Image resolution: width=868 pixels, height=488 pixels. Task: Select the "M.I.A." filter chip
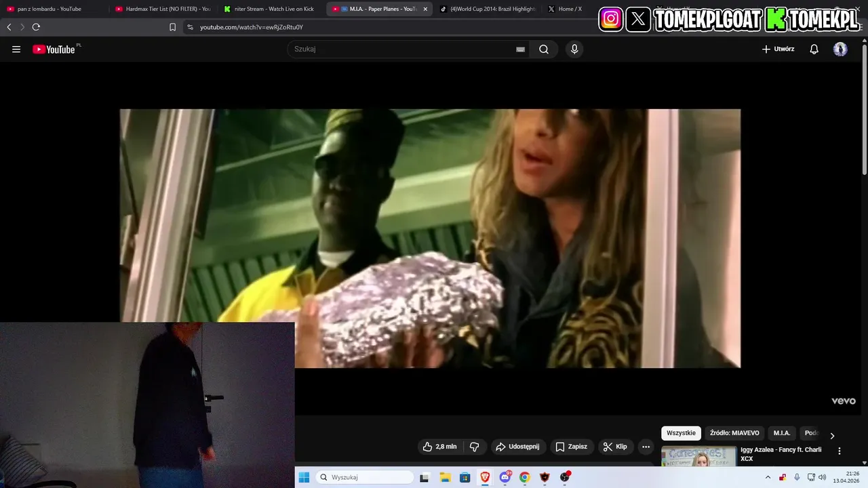click(782, 433)
